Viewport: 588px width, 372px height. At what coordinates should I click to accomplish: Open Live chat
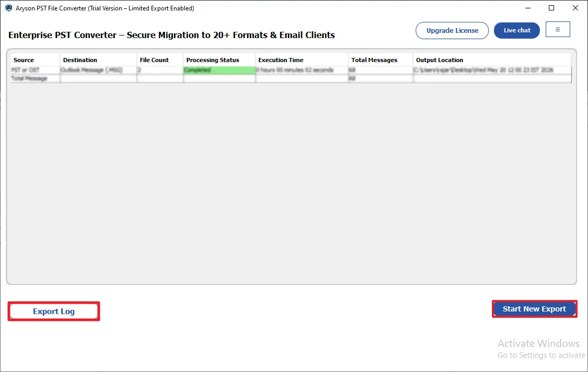517,30
